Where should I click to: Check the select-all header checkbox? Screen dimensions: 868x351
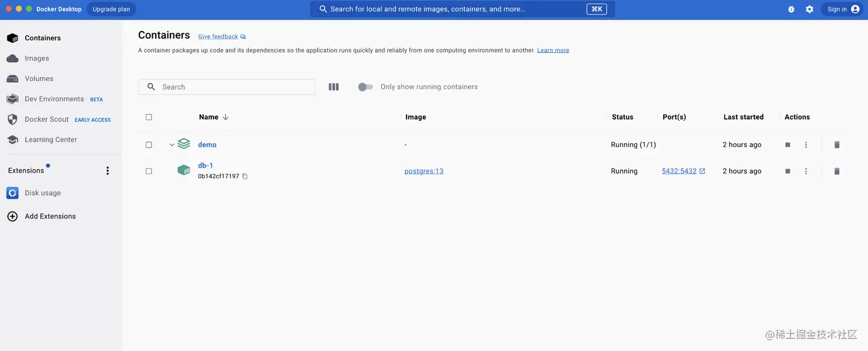[149, 117]
